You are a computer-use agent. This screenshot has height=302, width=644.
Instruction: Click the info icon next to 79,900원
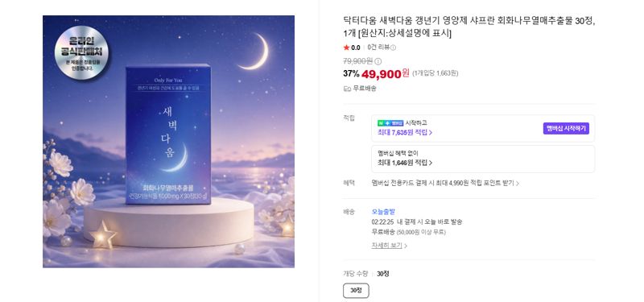click(378, 62)
